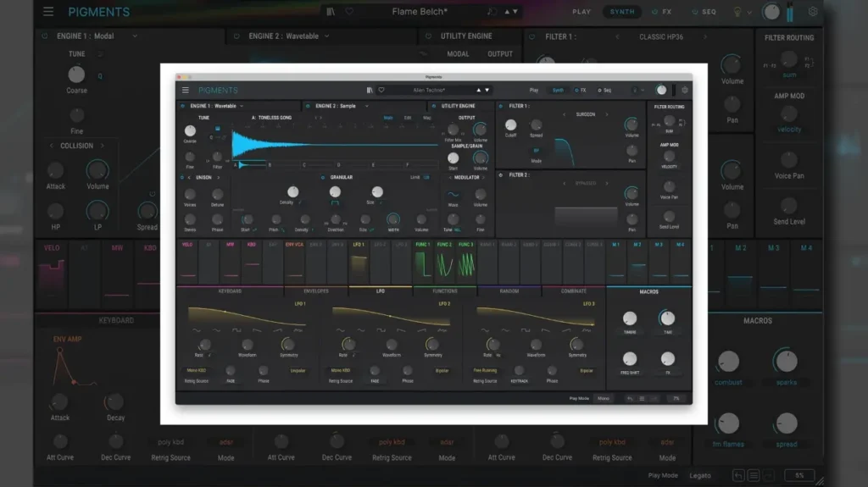Open preset library icon in front Pigments window

(370, 91)
